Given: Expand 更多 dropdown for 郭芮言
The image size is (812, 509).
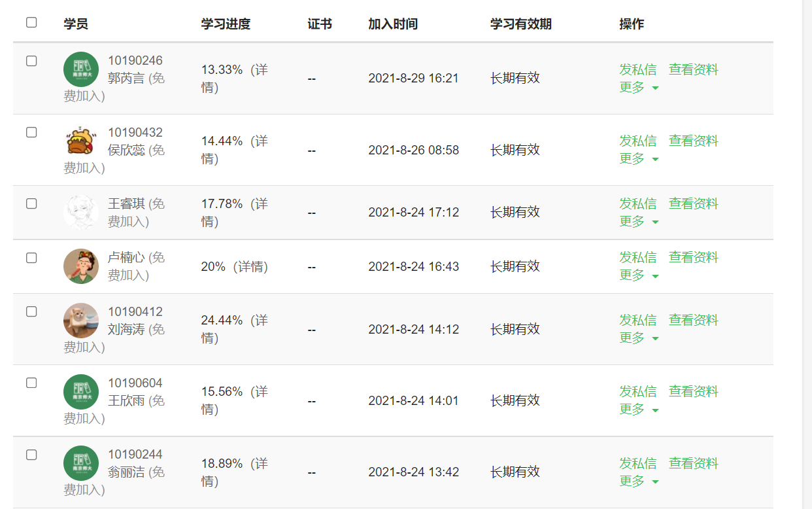Looking at the screenshot, I should 639,87.
